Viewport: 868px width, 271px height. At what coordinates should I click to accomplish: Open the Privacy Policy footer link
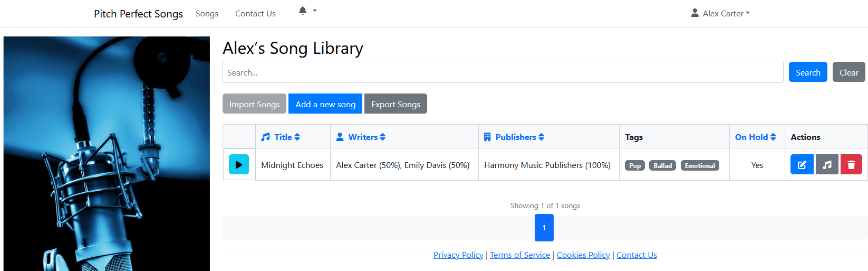coord(458,255)
